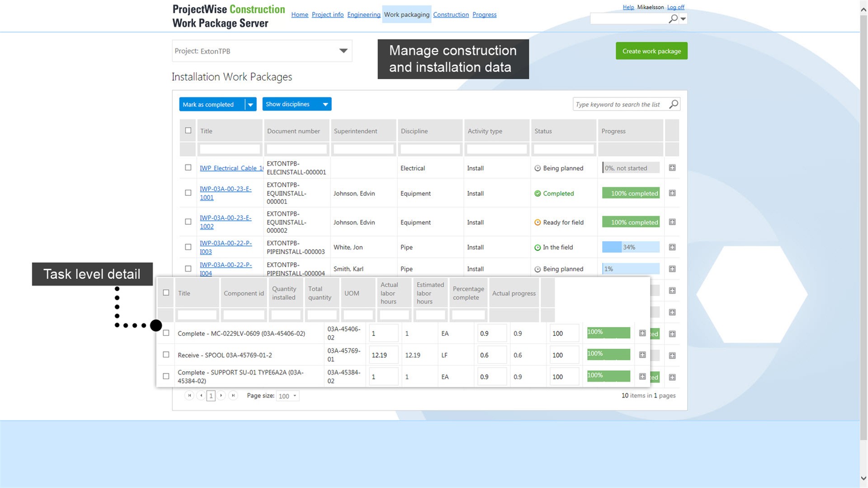Open the Show disciplines dropdown

(x=297, y=104)
